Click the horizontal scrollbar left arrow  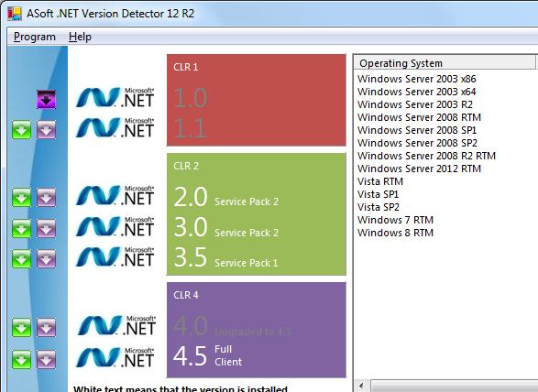(362, 387)
